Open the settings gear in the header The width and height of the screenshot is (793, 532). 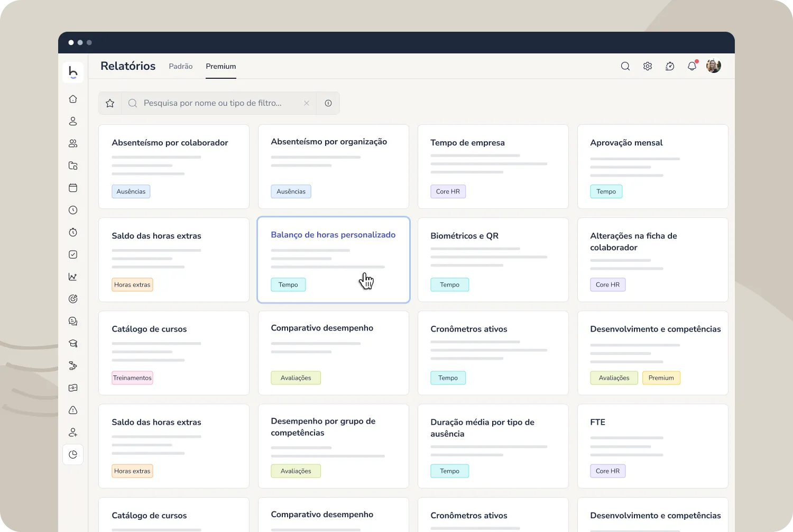coord(648,66)
